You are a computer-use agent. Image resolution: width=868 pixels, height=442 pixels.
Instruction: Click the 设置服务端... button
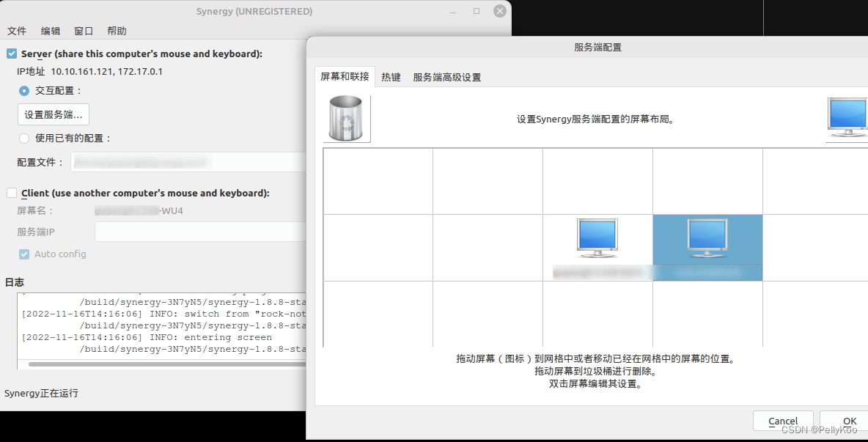click(x=54, y=114)
